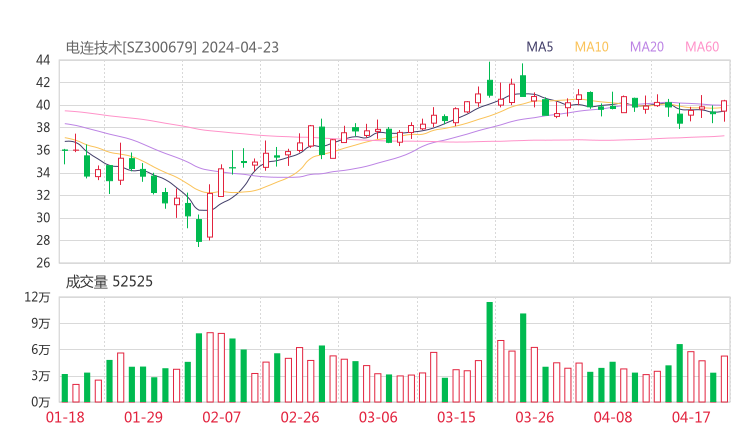This screenshot has width=740, height=440.
Task: Click the 42 price axis label
Action: [x=43, y=83]
